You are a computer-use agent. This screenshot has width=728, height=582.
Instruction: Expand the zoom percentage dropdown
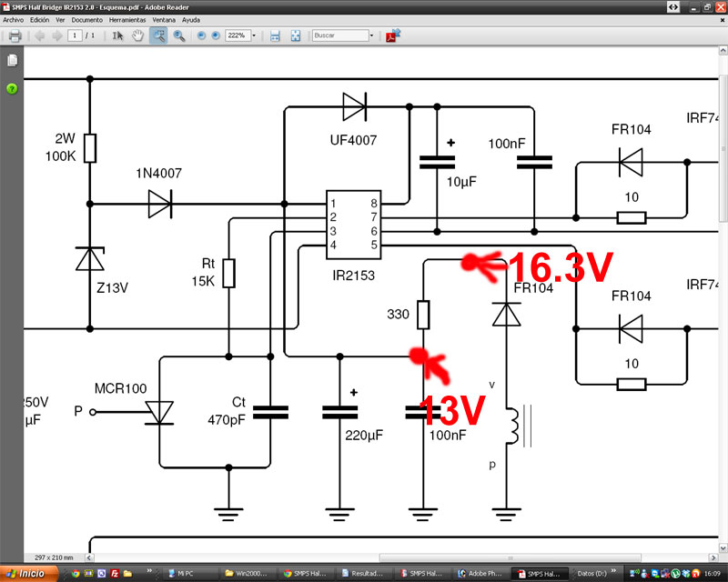click(254, 35)
